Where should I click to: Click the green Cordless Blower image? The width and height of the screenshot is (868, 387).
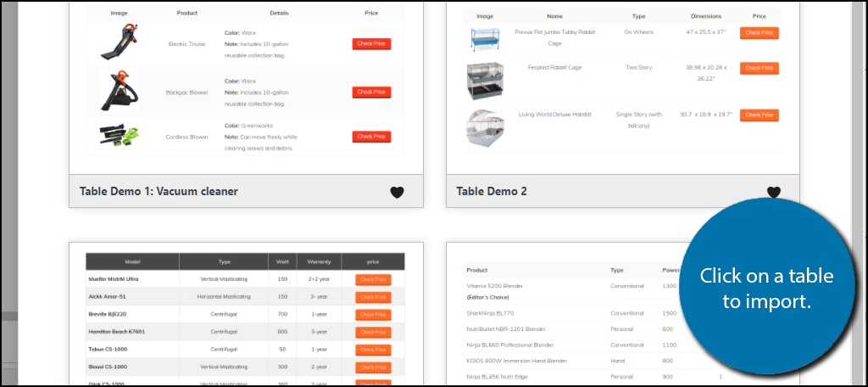coord(119,137)
